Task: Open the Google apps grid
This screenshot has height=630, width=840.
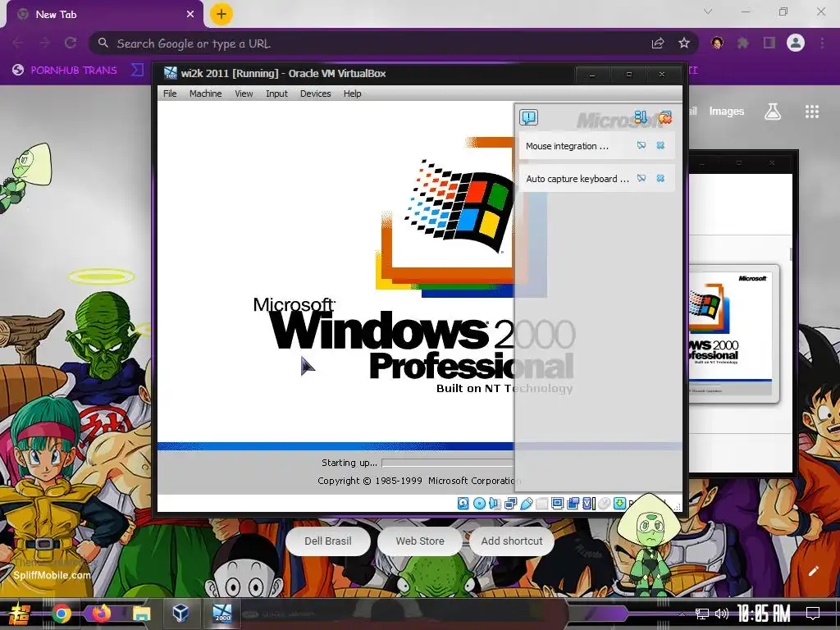Action: click(812, 112)
